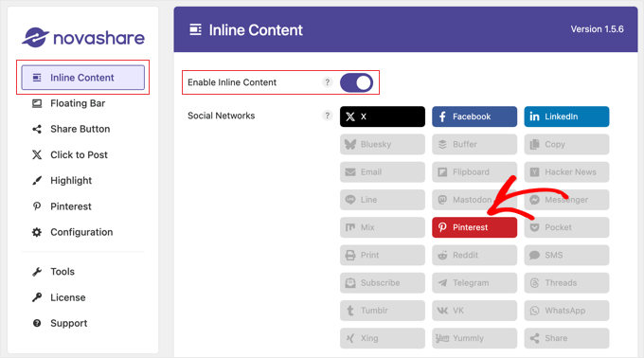This screenshot has width=644, height=358.
Task: Enable the Line network
Action: click(383, 200)
